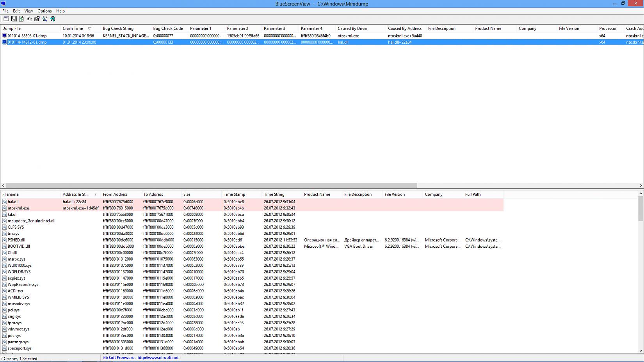Select ntoskrnl.exe row in driver list
Screen dimensions: 644x362
18,208
